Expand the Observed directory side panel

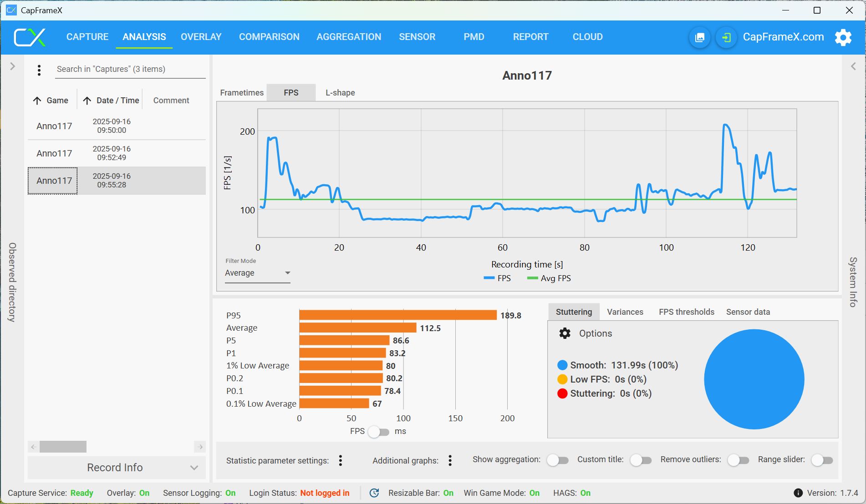[12, 66]
